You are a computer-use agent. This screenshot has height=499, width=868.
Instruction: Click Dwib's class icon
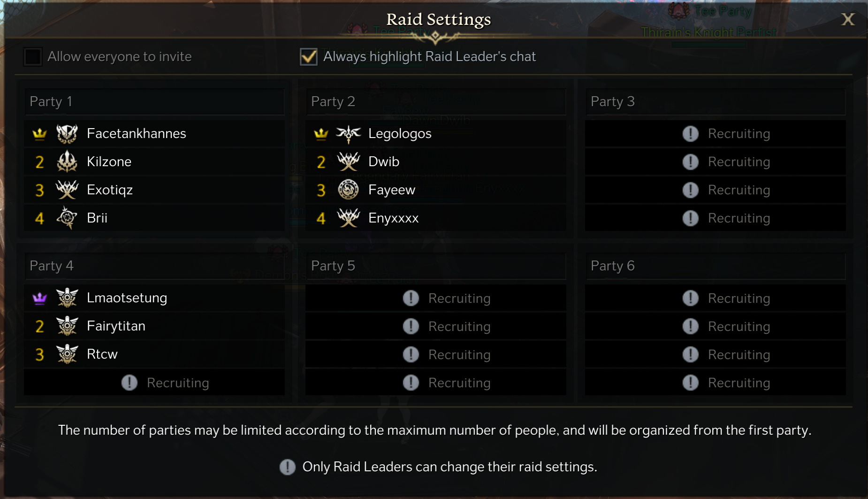click(348, 162)
